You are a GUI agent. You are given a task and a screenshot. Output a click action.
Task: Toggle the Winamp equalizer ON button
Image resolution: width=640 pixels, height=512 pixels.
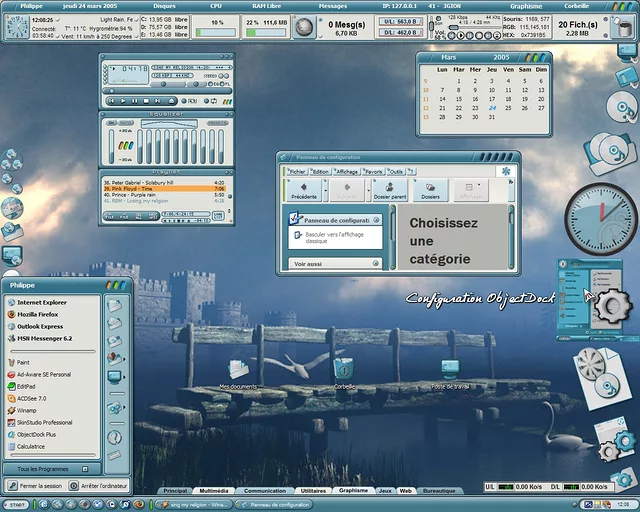[x=113, y=124]
